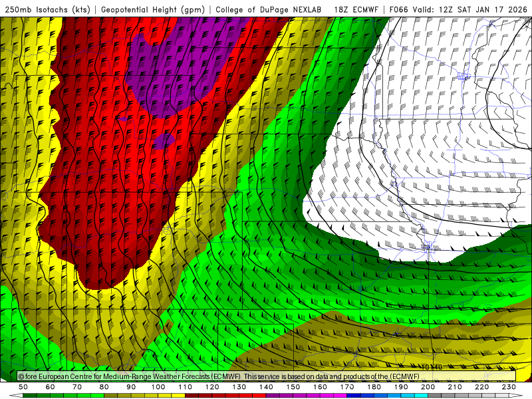The height and width of the screenshot is (399, 532).
Task: Click the 'F066 Valid: 12Z SAT JAN 17 2026' text
Action: 458,9
